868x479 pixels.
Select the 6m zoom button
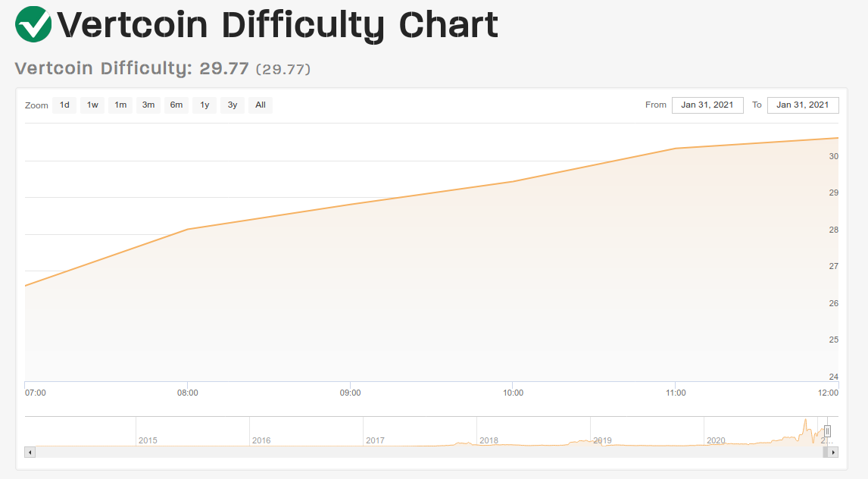[176, 105]
